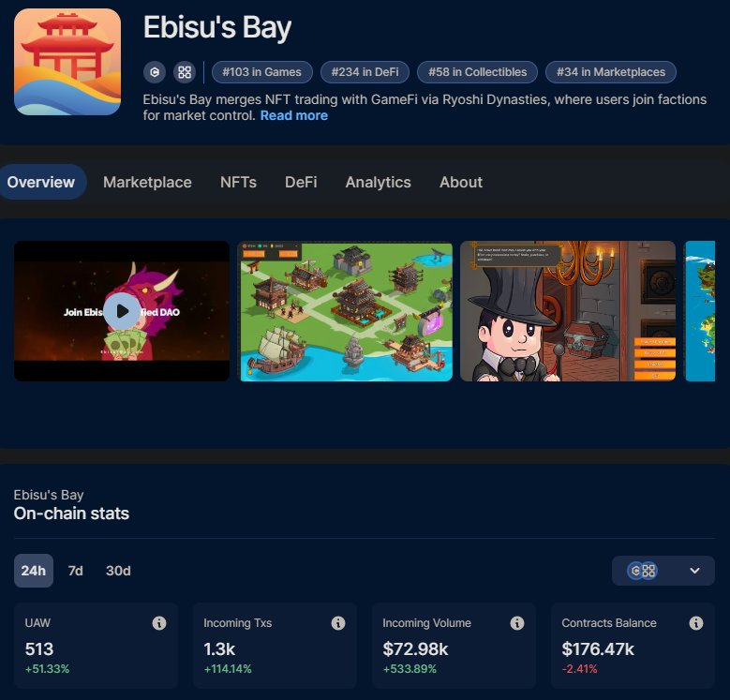Expand the chain selector dropdown chevron

coord(694,571)
